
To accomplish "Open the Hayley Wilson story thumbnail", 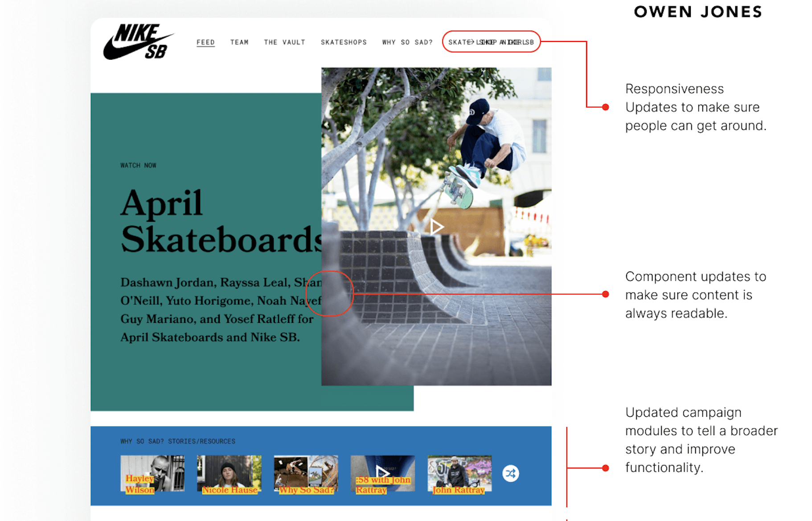I will tap(152, 473).
